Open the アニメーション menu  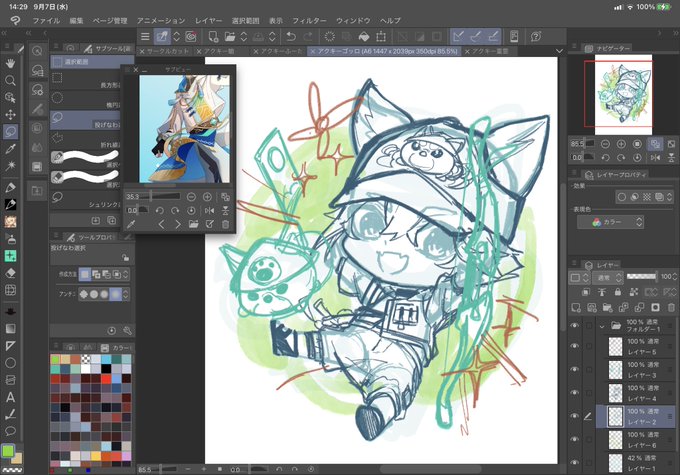click(161, 20)
